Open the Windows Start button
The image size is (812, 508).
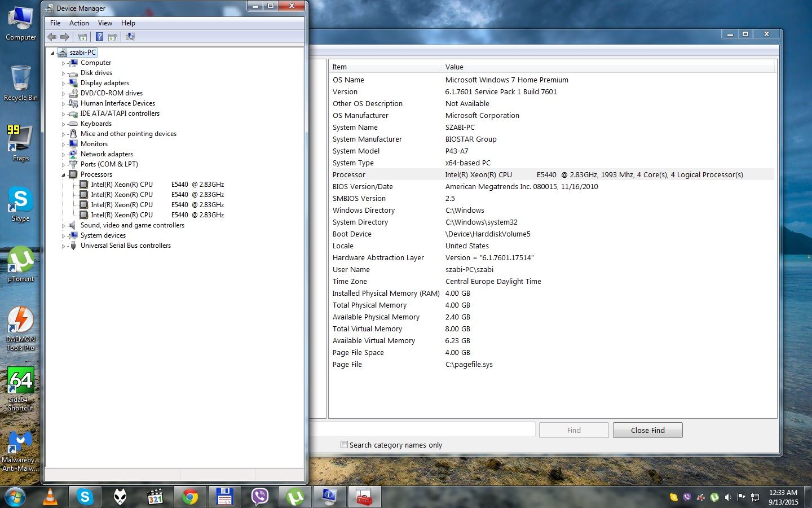tap(14, 497)
